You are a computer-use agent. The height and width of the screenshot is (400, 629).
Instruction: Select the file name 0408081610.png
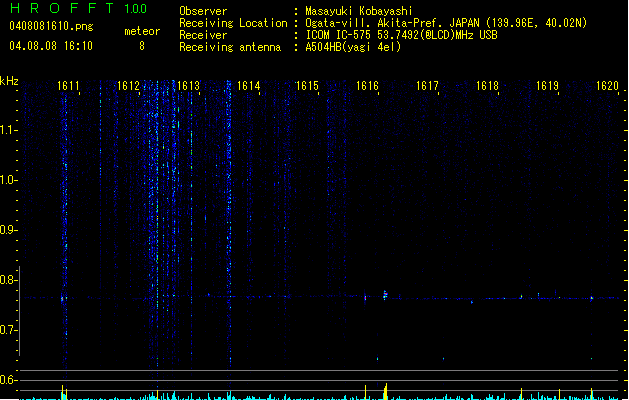51,27
